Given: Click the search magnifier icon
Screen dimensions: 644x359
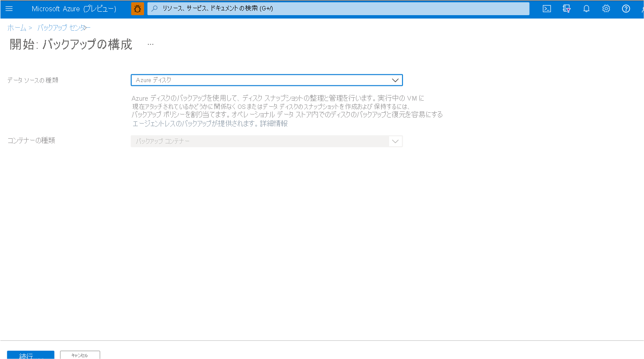Looking at the screenshot, I should pos(155,8).
